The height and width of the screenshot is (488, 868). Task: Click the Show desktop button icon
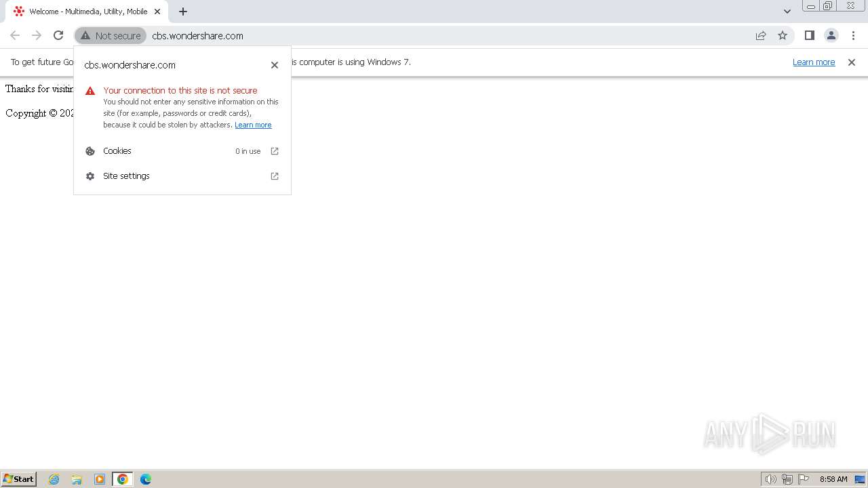coord(860,479)
